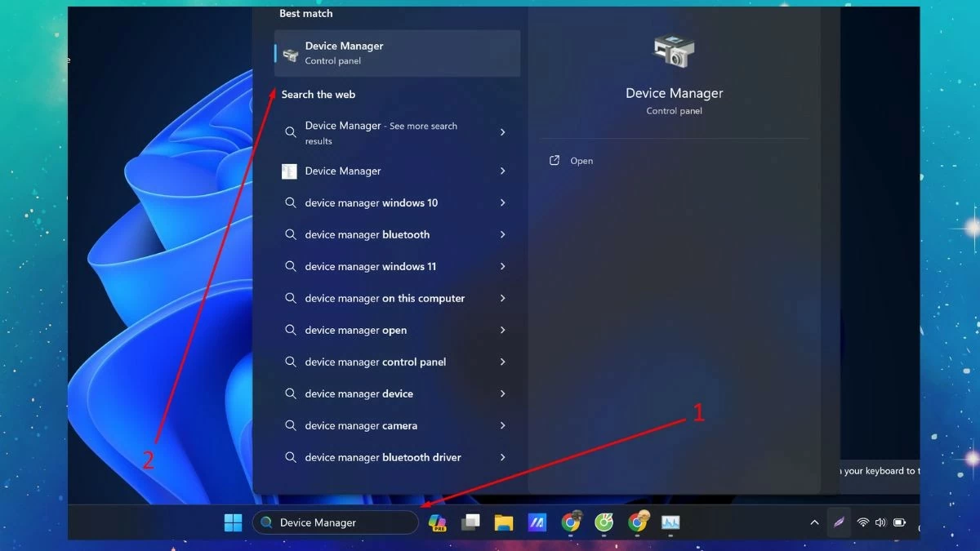Open the green Cốc Cốc browser icon
This screenshot has width=980, height=551.
click(604, 522)
